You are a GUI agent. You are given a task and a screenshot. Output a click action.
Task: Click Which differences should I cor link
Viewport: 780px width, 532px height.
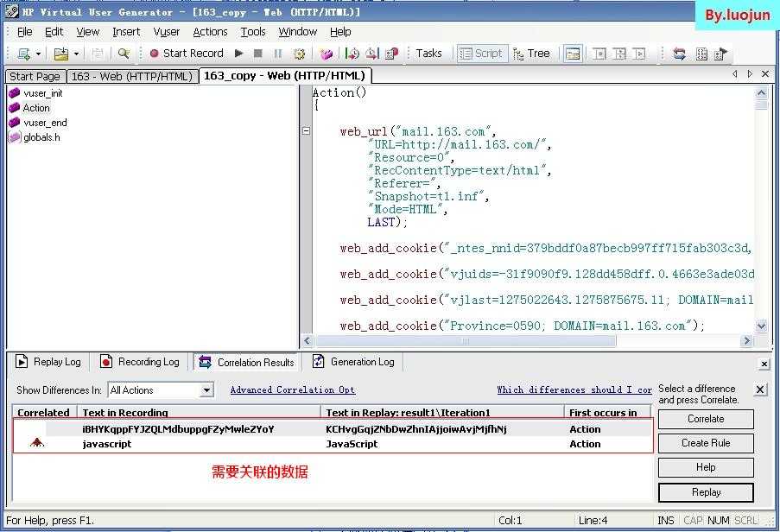pyautogui.click(x=574, y=389)
